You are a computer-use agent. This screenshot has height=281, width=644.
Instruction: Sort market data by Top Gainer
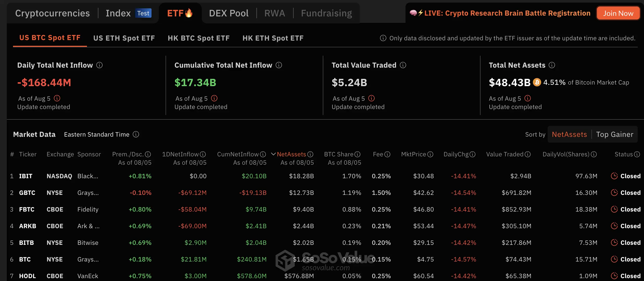point(615,134)
